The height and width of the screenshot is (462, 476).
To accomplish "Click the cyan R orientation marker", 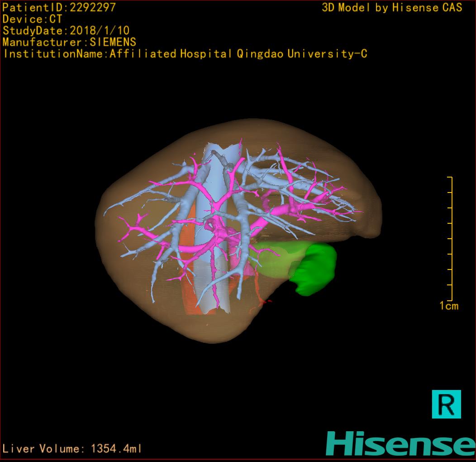I will pos(446,404).
